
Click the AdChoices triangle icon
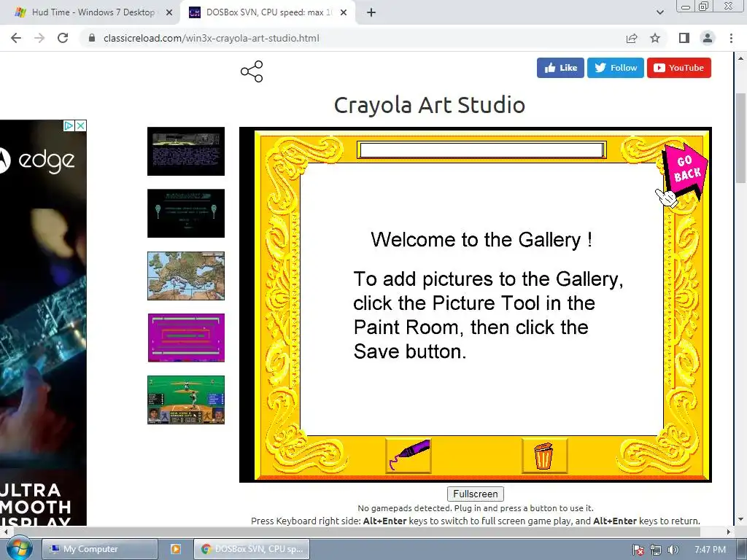click(69, 125)
